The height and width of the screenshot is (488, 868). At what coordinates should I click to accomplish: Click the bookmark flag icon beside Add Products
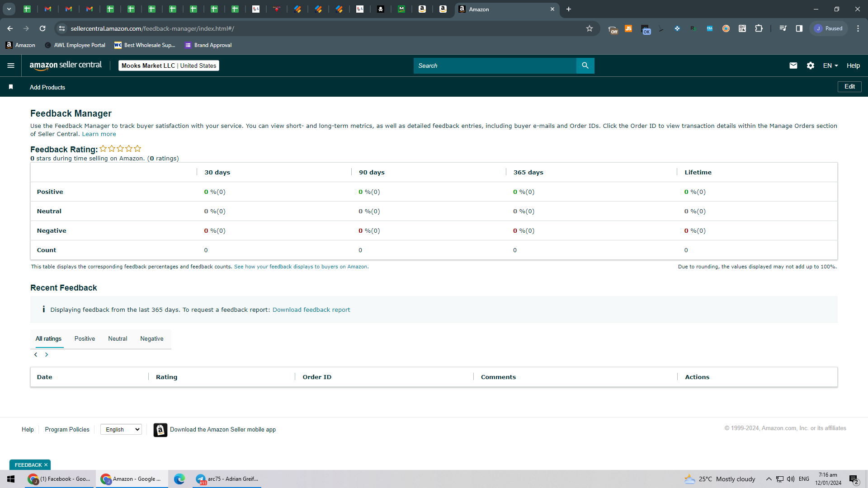click(11, 87)
